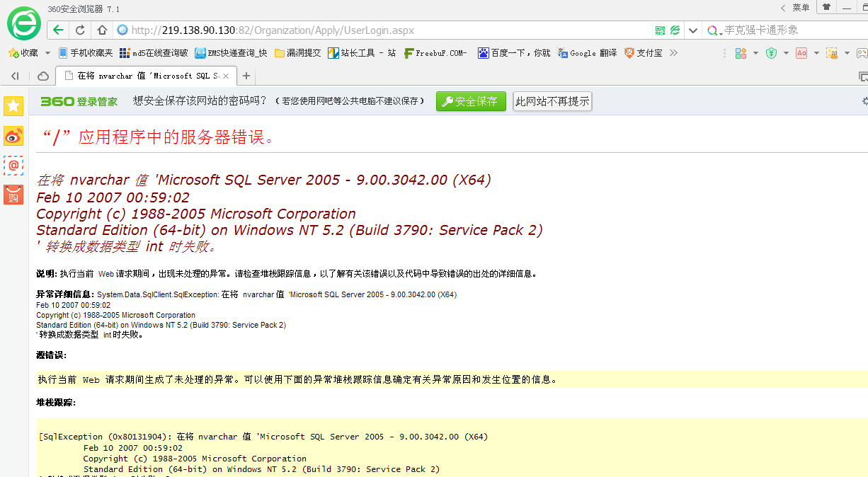868x477 pixels.
Task: Launch the screenshot scissors icon
Action: [x=832, y=53]
